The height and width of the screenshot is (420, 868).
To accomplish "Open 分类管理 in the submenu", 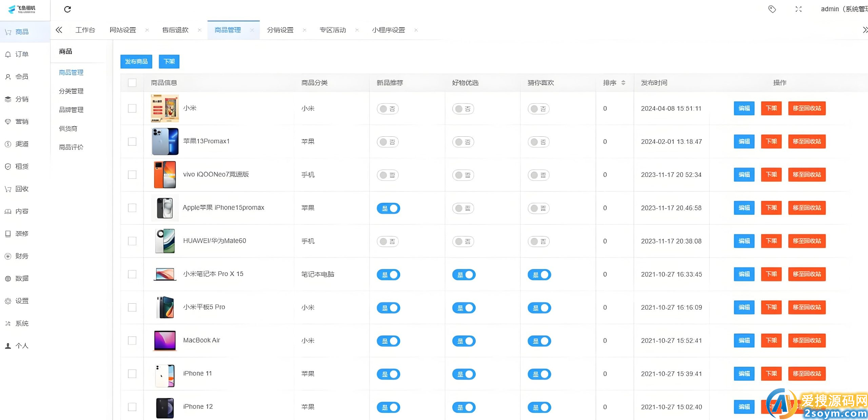I will click(x=71, y=91).
